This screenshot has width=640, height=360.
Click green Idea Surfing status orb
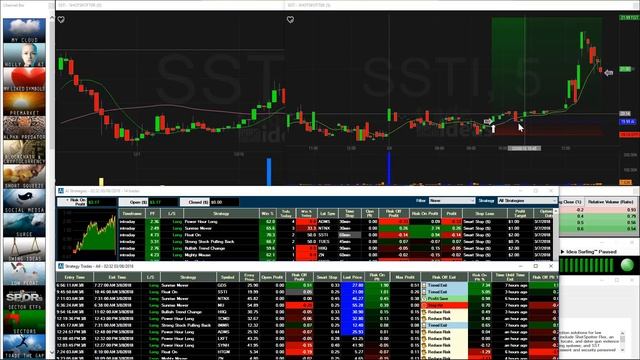[x=627, y=265]
